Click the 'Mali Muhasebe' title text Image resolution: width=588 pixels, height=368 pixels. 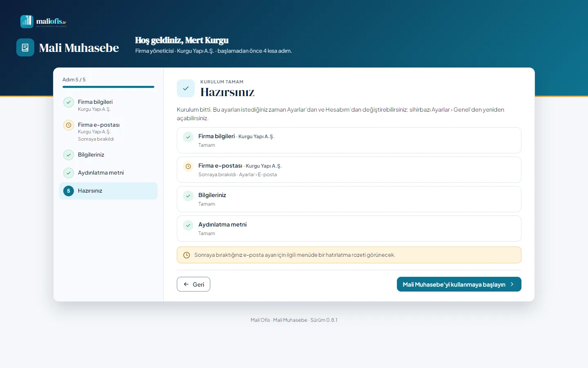(x=79, y=48)
